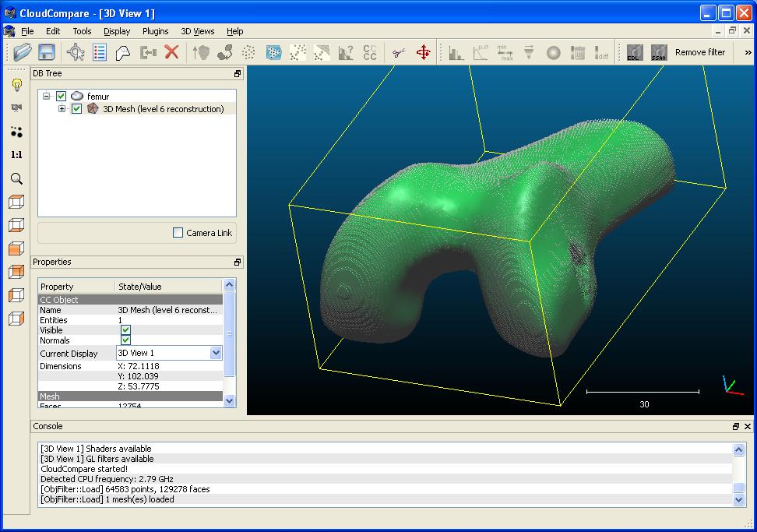Click the register entities icon
The image size is (757, 532).
tap(225, 52)
